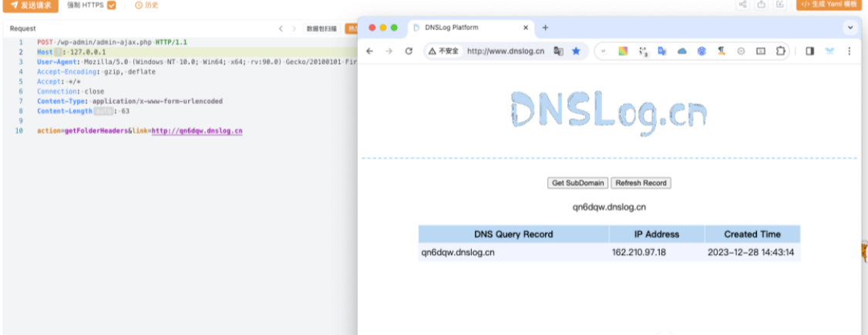The image size is (868, 335).
Task: Click the Created Time column header
Action: (x=752, y=234)
